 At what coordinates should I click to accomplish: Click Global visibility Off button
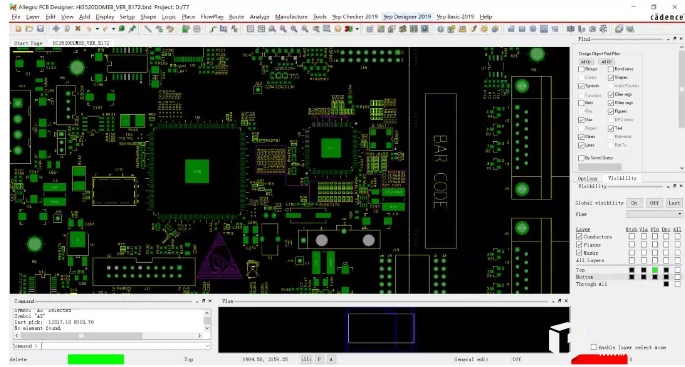click(654, 203)
